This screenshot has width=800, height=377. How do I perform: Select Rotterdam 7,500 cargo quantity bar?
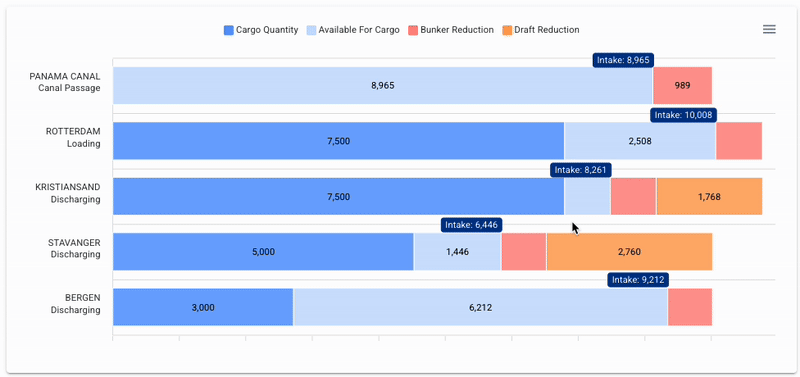[x=338, y=141]
